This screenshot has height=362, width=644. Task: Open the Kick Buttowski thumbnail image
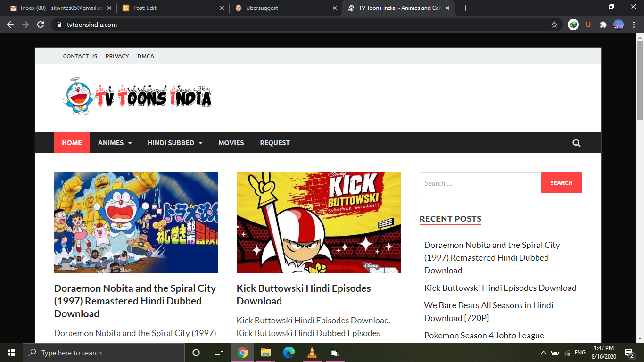pyautogui.click(x=319, y=222)
